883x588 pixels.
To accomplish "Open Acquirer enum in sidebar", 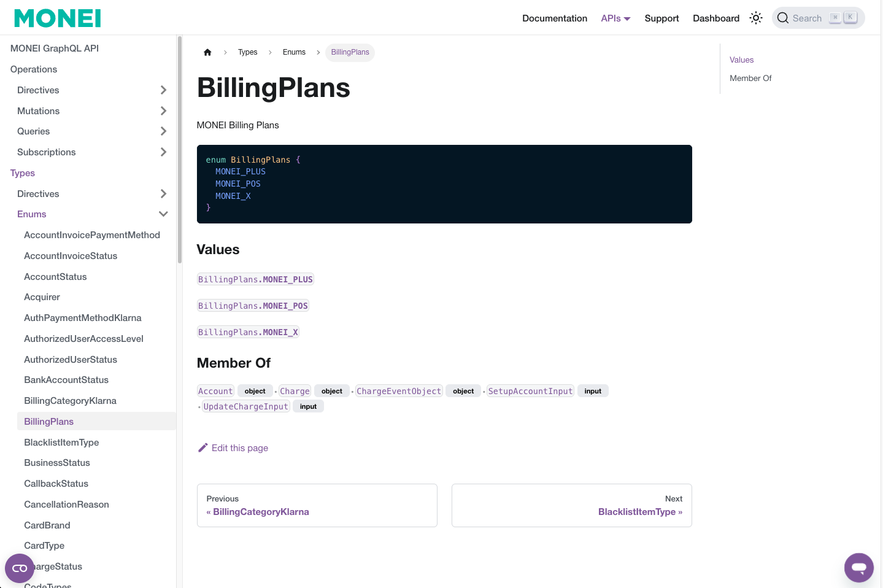I will [x=42, y=297].
